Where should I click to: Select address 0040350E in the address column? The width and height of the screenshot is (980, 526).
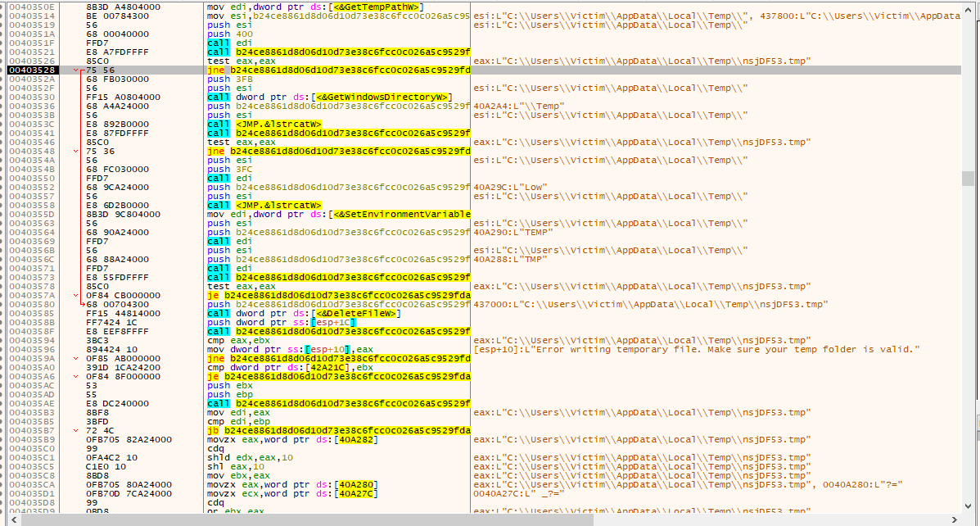pos(31,7)
